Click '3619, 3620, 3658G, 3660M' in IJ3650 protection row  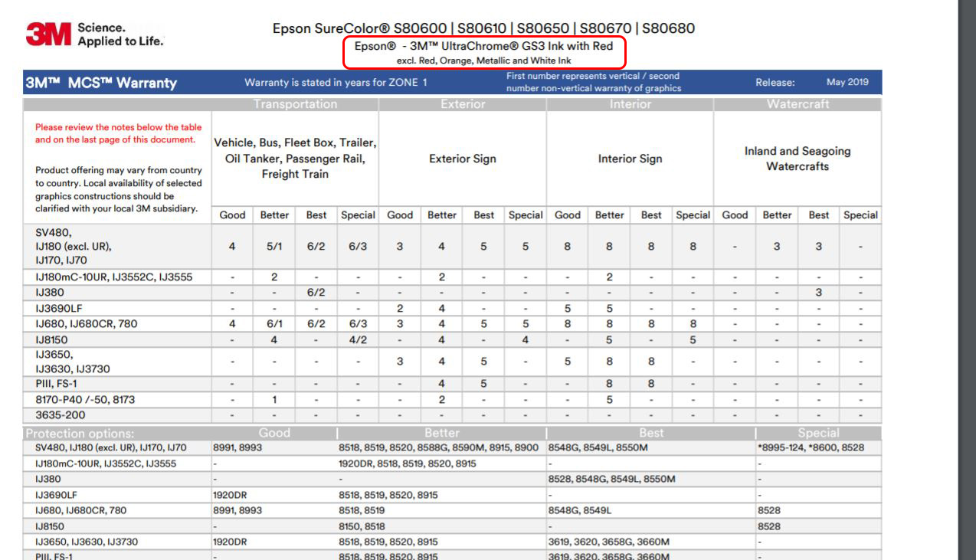(x=609, y=542)
